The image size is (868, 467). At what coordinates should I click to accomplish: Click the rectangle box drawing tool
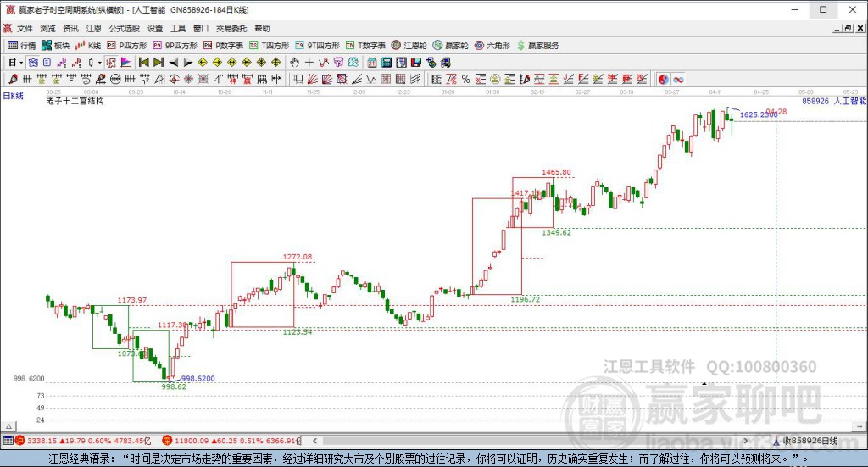click(x=298, y=79)
